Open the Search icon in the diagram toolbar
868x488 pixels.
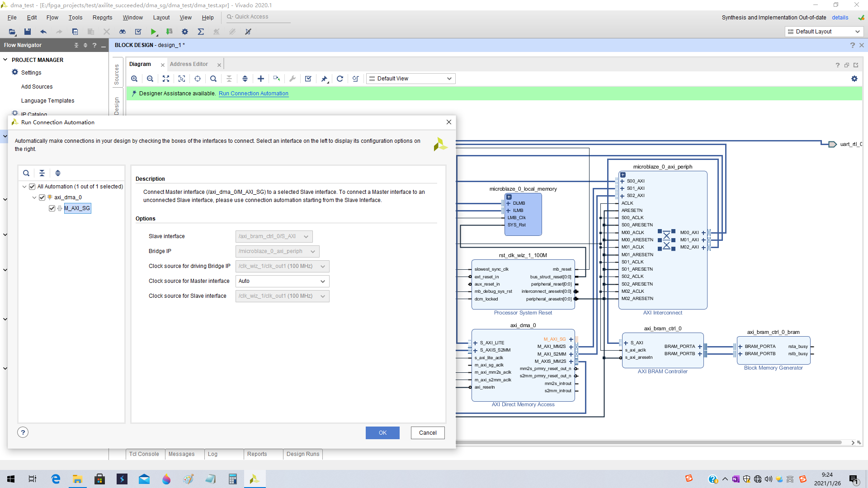(213, 78)
